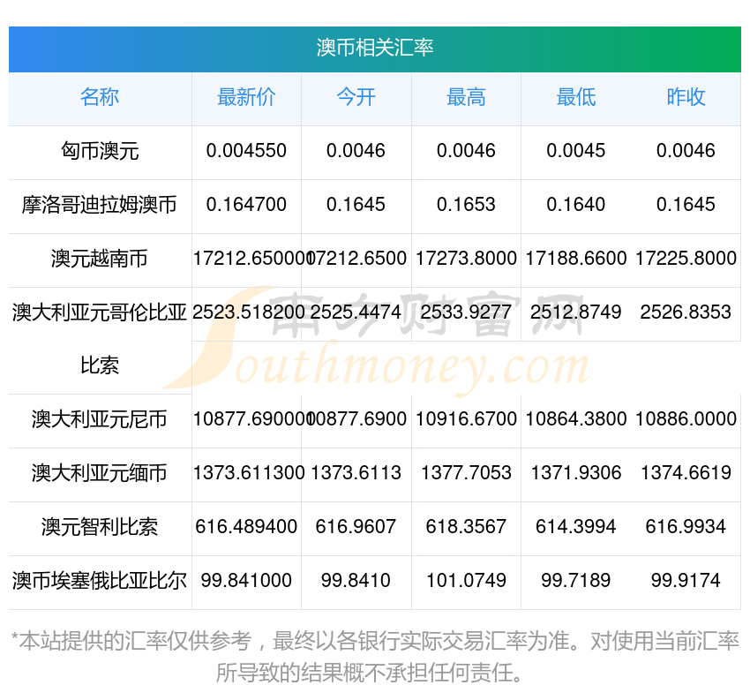Select the 今开 column header
The height and width of the screenshot is (700, 750).
coord(356,98)
